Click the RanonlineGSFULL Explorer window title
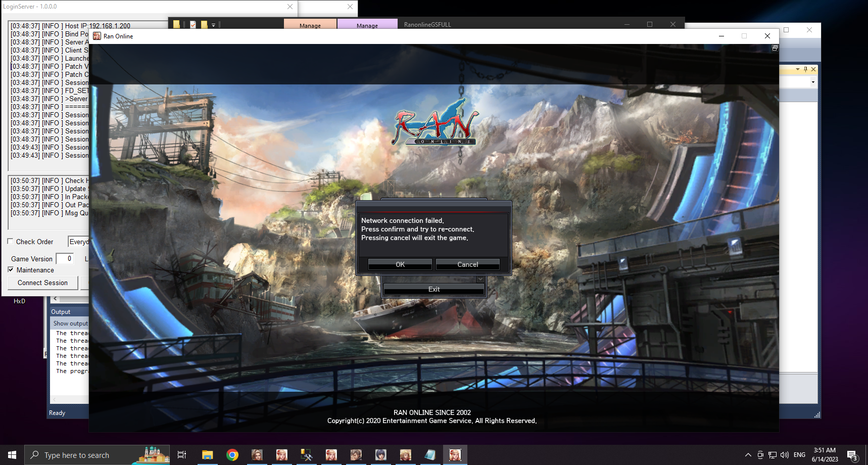Viewport: 868px width, 465px height. tap(427, 24)
